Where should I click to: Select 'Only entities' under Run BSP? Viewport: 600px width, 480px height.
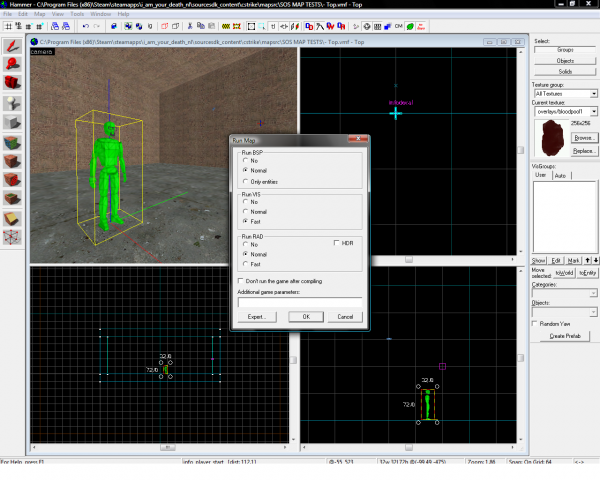point(247,181)
